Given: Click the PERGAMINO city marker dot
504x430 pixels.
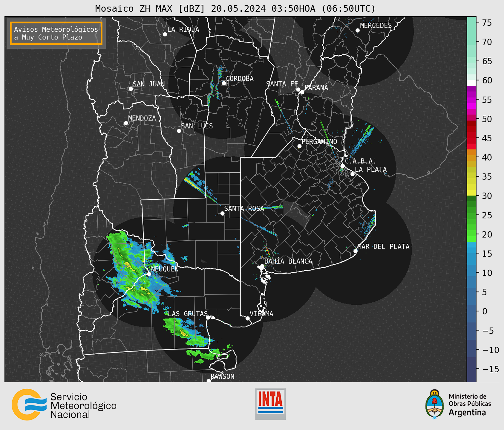Looking at the screenshot, I should [x=299, y=146].
